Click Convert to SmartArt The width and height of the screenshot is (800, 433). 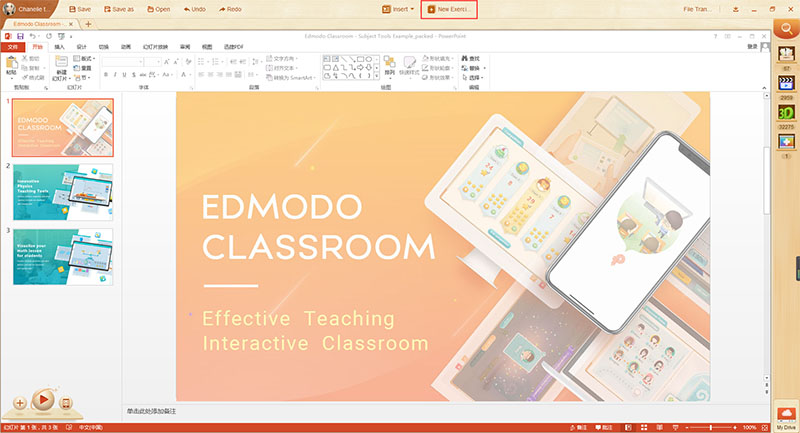point(291,78)
